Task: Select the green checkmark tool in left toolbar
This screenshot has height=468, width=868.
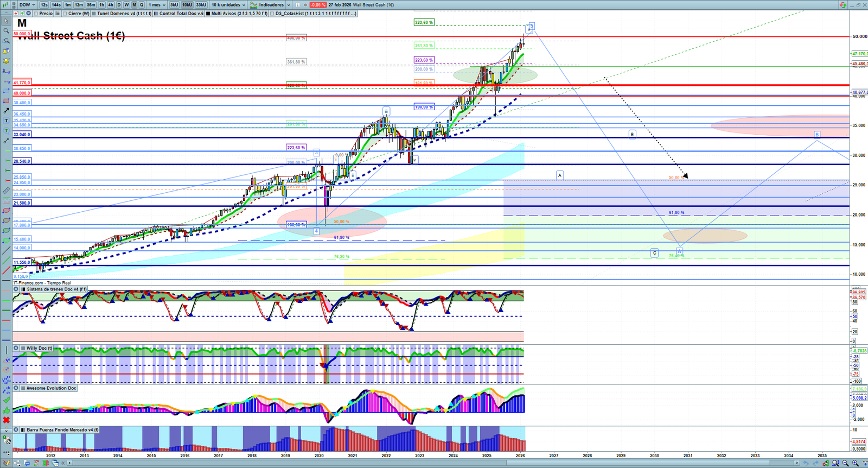Action: (x=7, y=400)
